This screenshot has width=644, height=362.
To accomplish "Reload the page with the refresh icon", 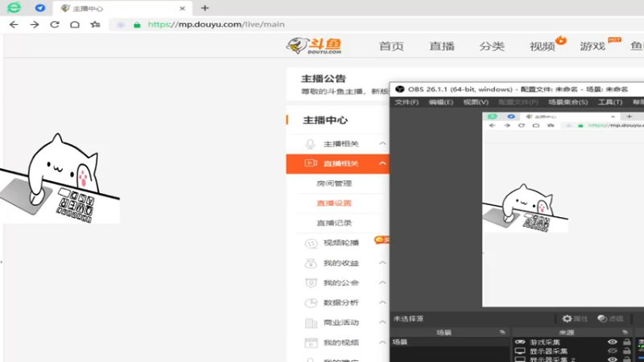I will tap(55, 25).
